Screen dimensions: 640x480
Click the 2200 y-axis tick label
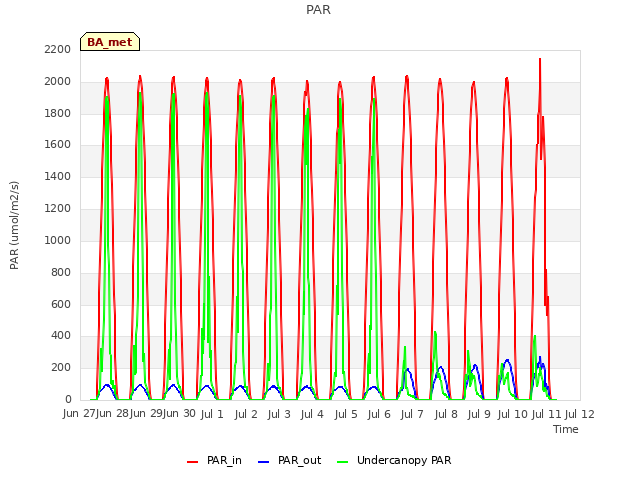coord(58,49)
